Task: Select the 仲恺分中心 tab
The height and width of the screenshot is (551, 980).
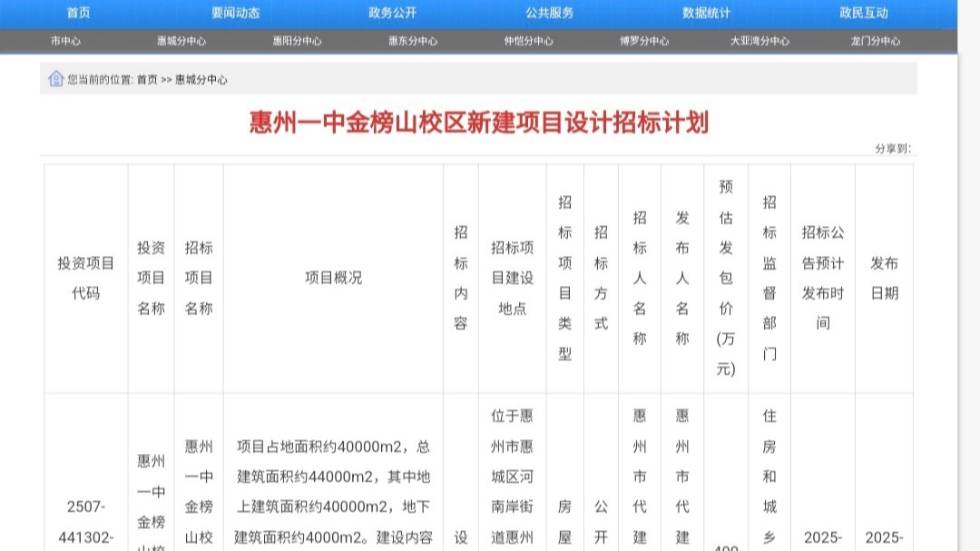Action: (528, 41)
